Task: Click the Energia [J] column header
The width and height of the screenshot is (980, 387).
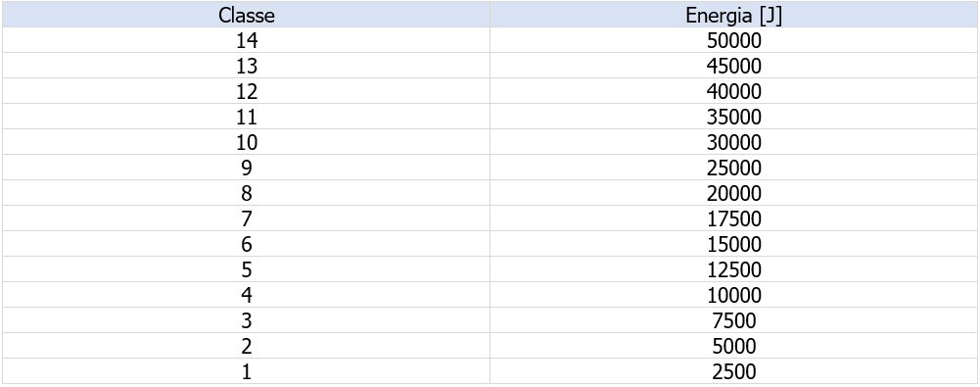Action: 733,15
